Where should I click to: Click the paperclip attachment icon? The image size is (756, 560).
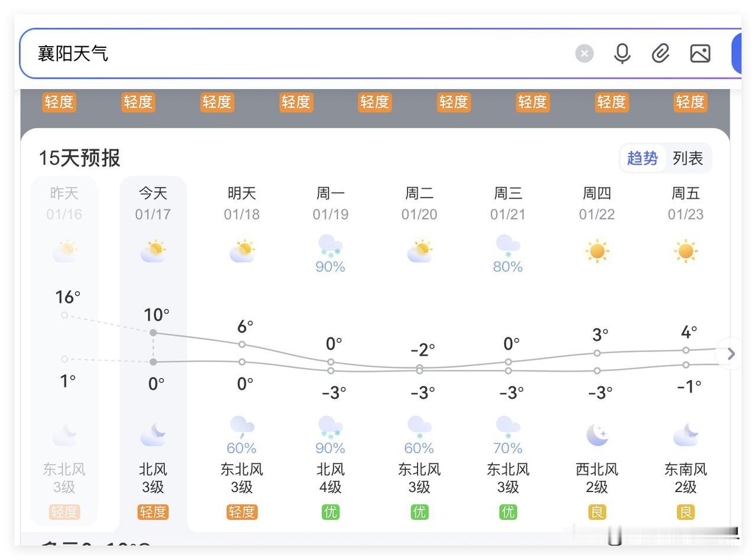point(660,54)
